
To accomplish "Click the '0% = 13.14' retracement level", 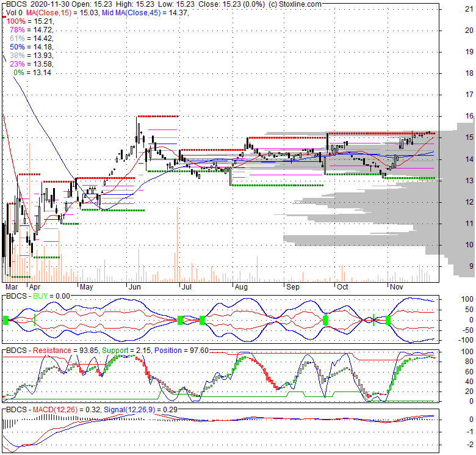I will pos(32,72).
